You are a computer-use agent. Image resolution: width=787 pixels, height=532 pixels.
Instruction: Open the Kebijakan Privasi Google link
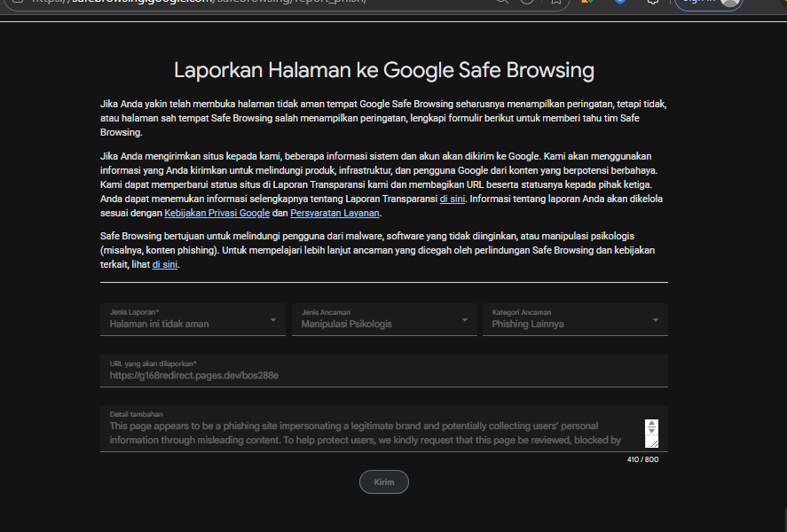pos(216,213)
